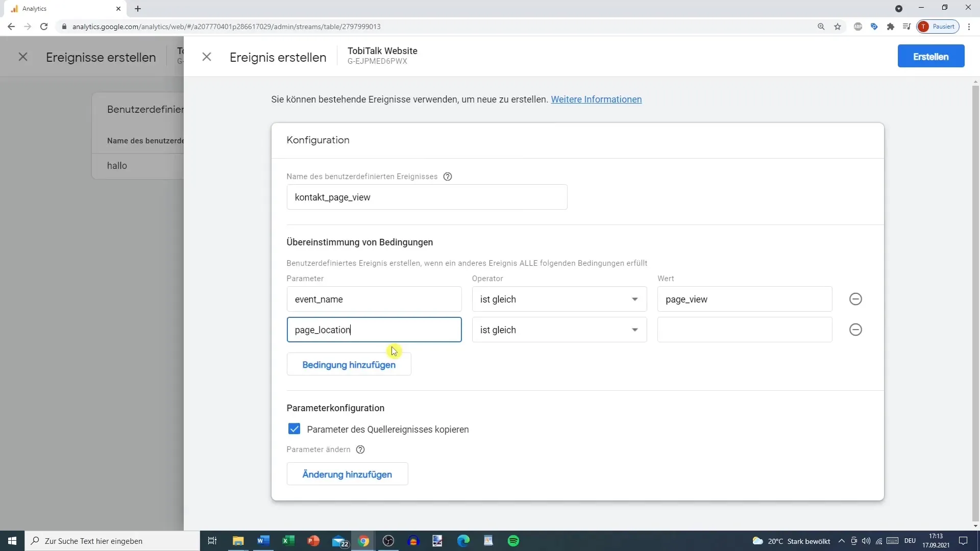Click the Google Analytics logo icon
Image resolution: width=980 pixels, height=551 pixels.
pyautogui.click(x=13, y=8)
